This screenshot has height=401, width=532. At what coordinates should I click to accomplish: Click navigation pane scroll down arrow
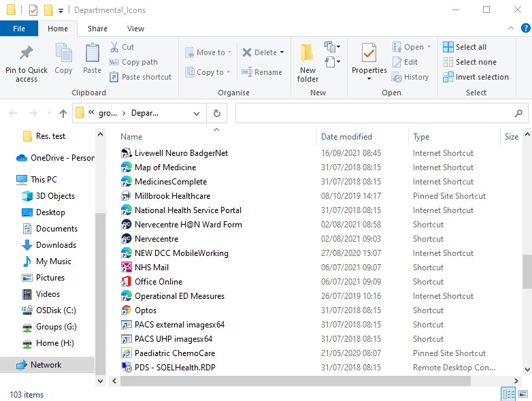tap(100, 381)
